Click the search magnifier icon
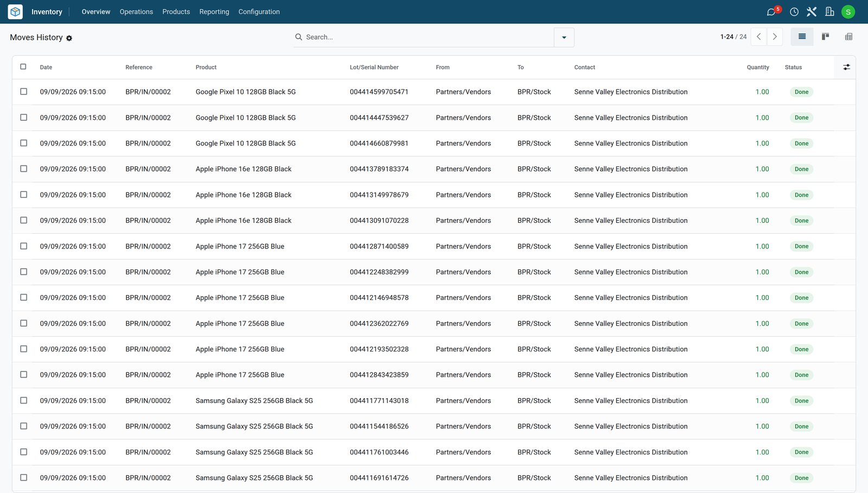This screenshot has width=868, height=493. coord(298,37)
